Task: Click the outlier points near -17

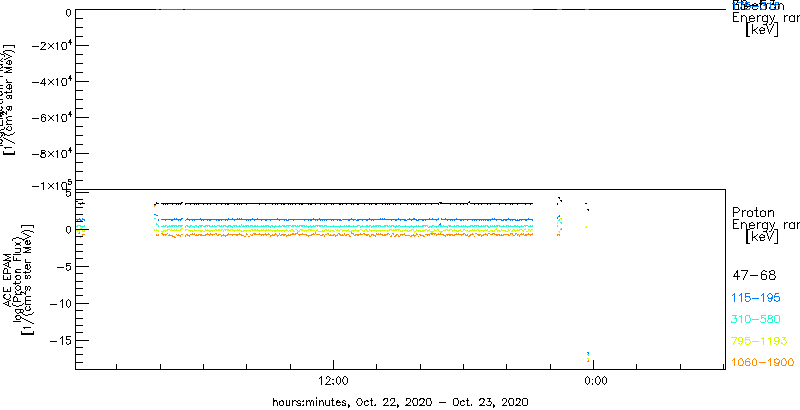Action: point(588,357)
